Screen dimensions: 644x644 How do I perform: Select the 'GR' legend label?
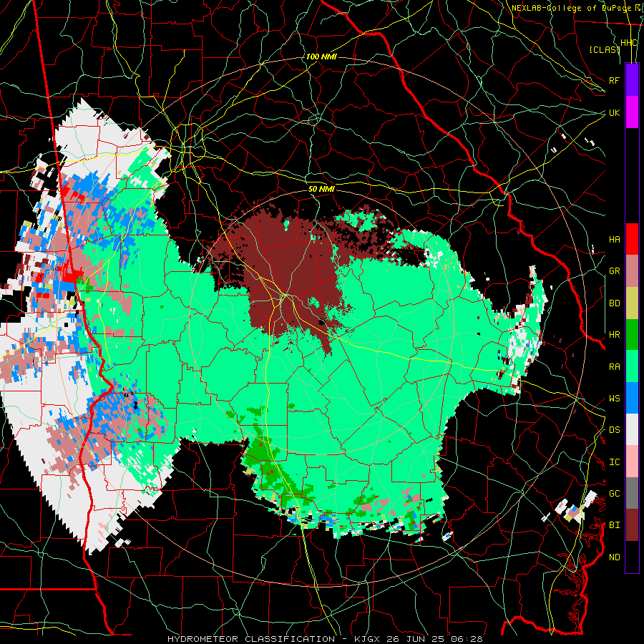point(615,271)
